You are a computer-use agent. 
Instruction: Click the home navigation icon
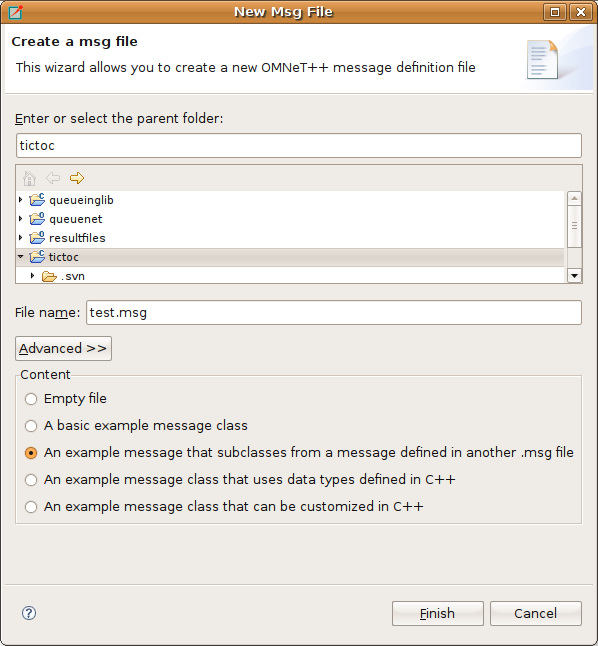[29, 178]
